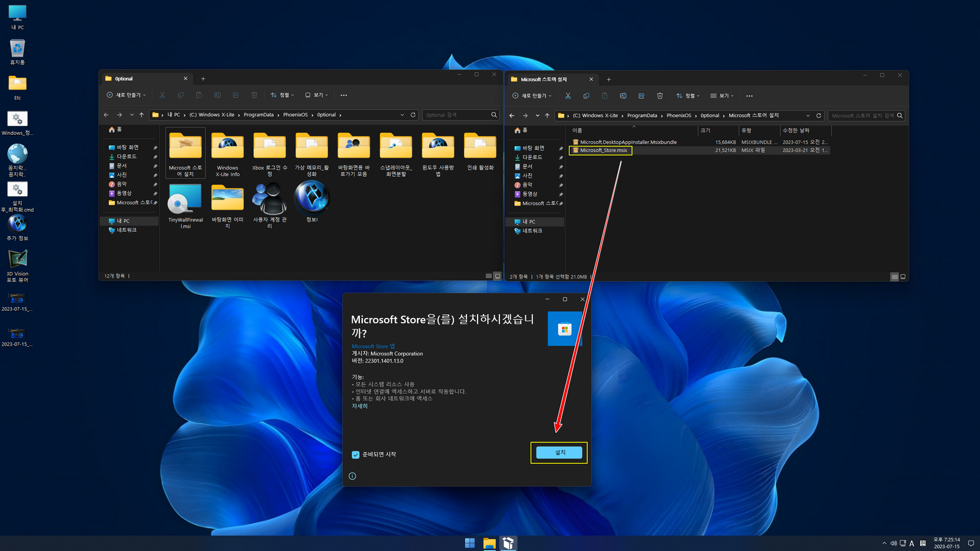Open the See more (…) menu in the Optional window
The height and width of the screenshot is (551, 980).
click(343, 95)
